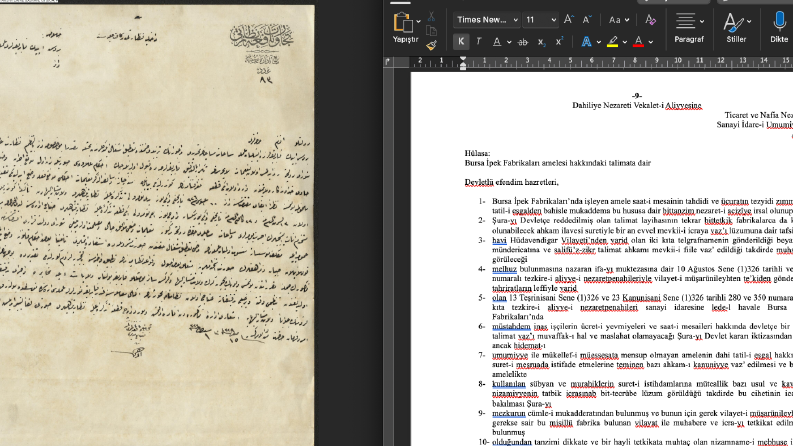Toggle superscript formatting

pos(559,41)
